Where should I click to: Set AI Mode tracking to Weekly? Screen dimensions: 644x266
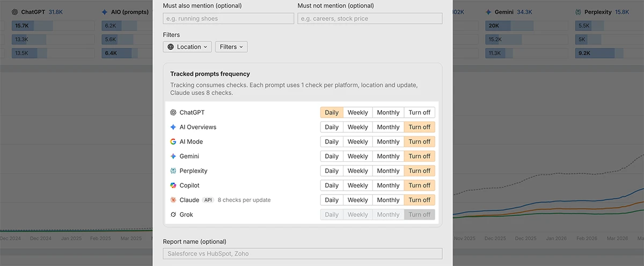357,142
